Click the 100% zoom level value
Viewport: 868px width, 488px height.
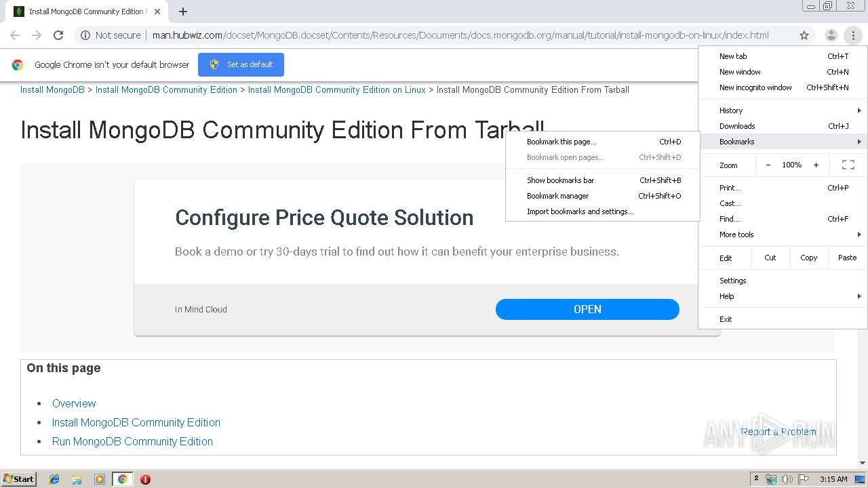click(x=792, y=165)
